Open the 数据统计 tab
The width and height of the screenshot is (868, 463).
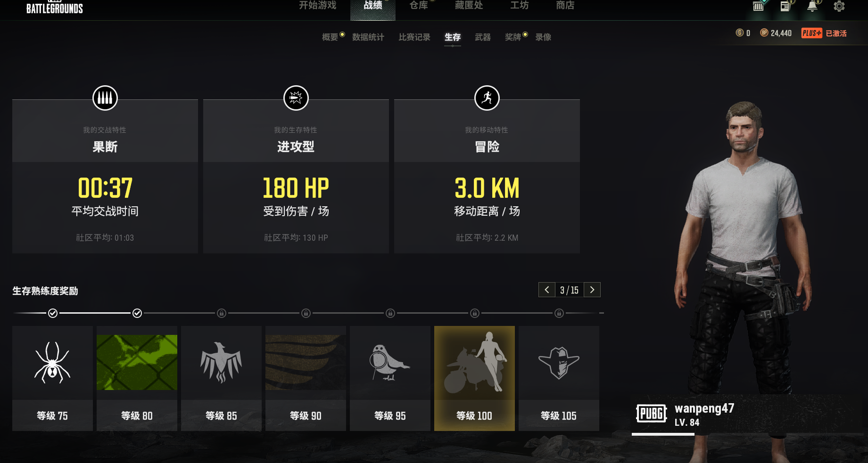(368, 37)
